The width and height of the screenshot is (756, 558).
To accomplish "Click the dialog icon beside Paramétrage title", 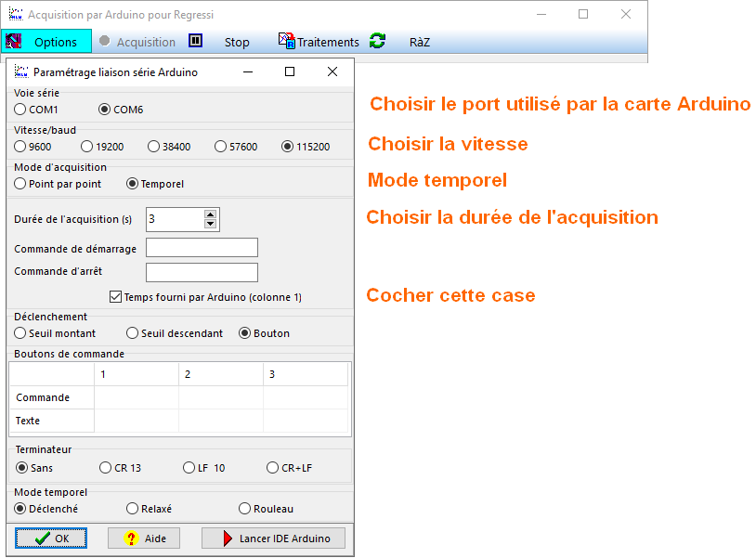I will point(21,71).
